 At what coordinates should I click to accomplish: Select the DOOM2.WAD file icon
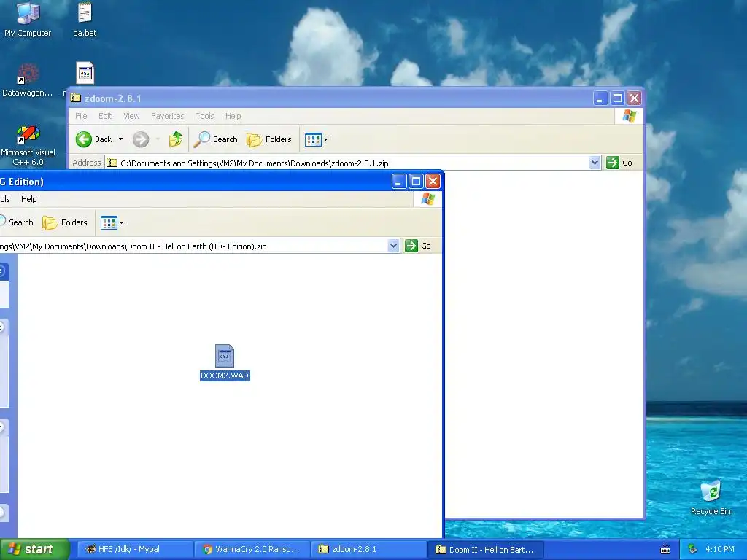click(x=225, y=356)
